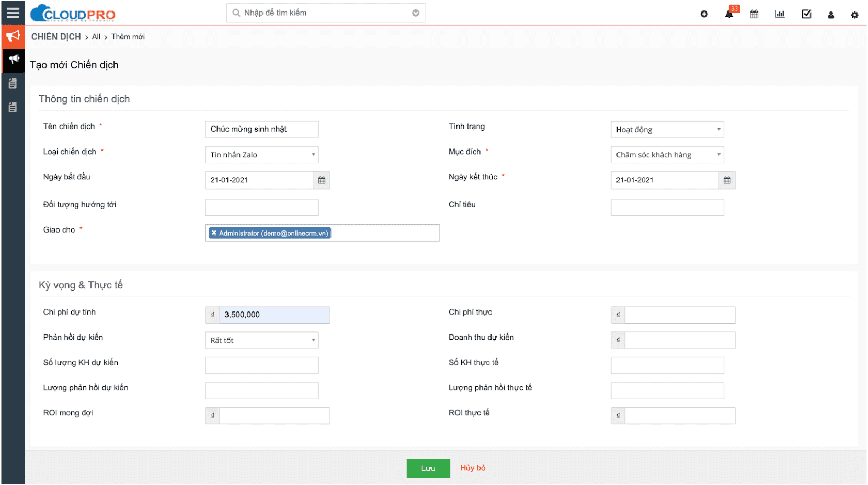Viewport: 868px width, 485px height.
Task: Expand the search options arrow
Action: tap(416, 13)
